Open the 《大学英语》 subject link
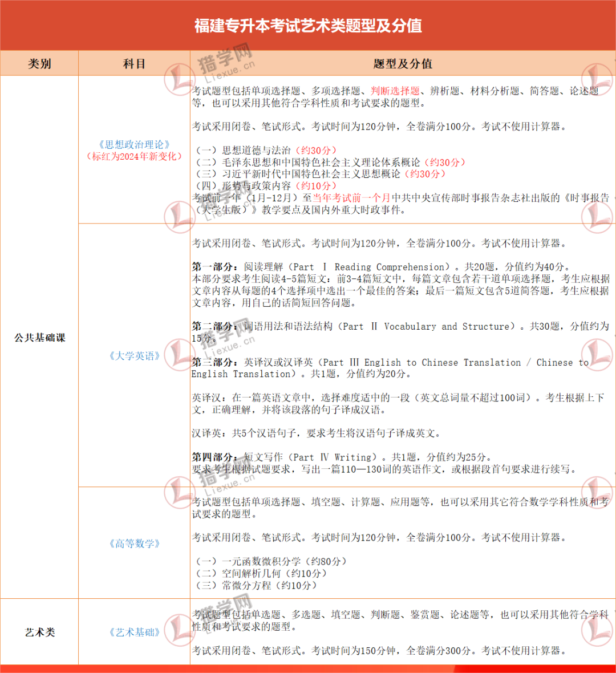Image resolution: width=616 pixels, height=673 pixels. tap(135, 356)
